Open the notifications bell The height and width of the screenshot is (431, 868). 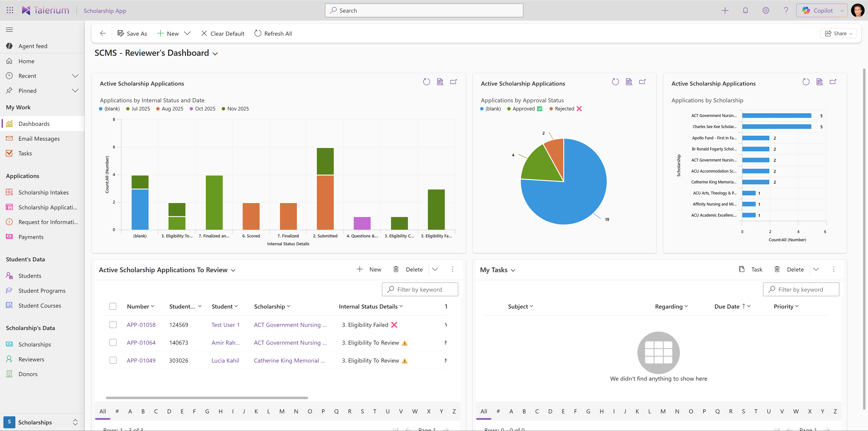[x=745, y=10]
